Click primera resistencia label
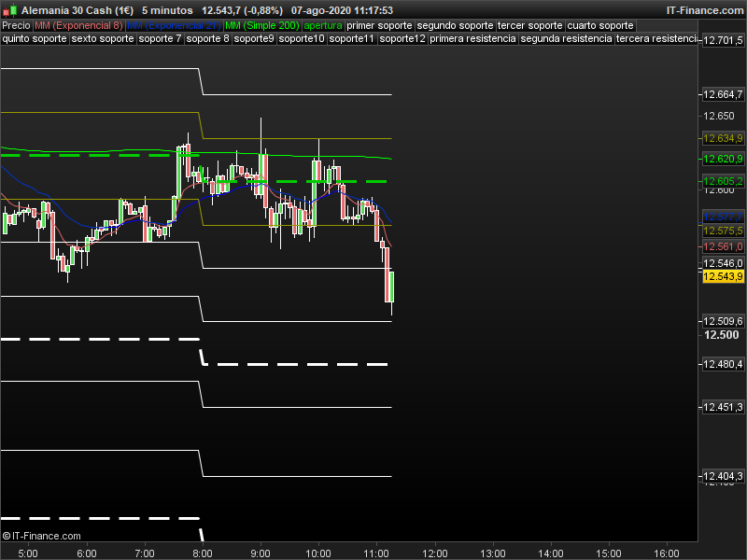Screen dimensions: 747x560 point(472,38)
